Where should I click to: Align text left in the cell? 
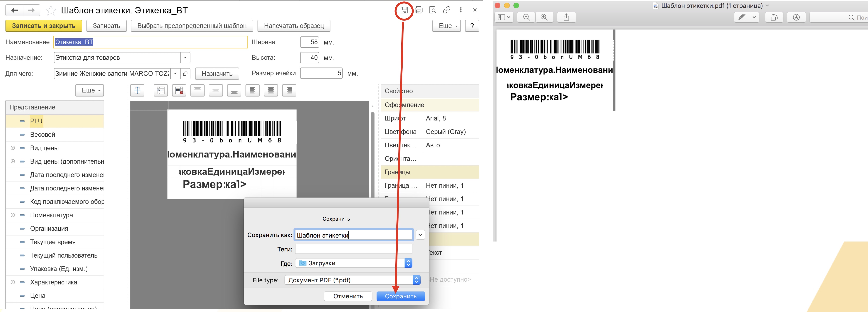pyautogui.click(x=252, y=90)
